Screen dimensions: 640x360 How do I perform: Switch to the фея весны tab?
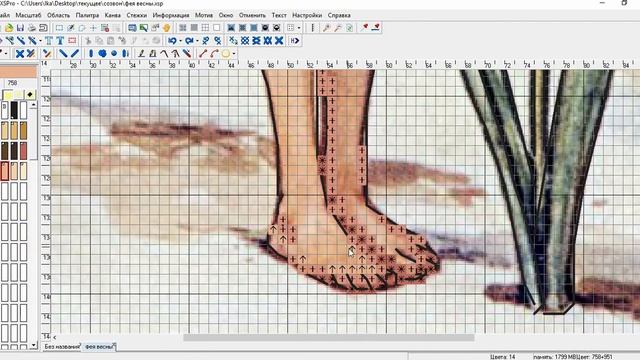click(99, 347)
